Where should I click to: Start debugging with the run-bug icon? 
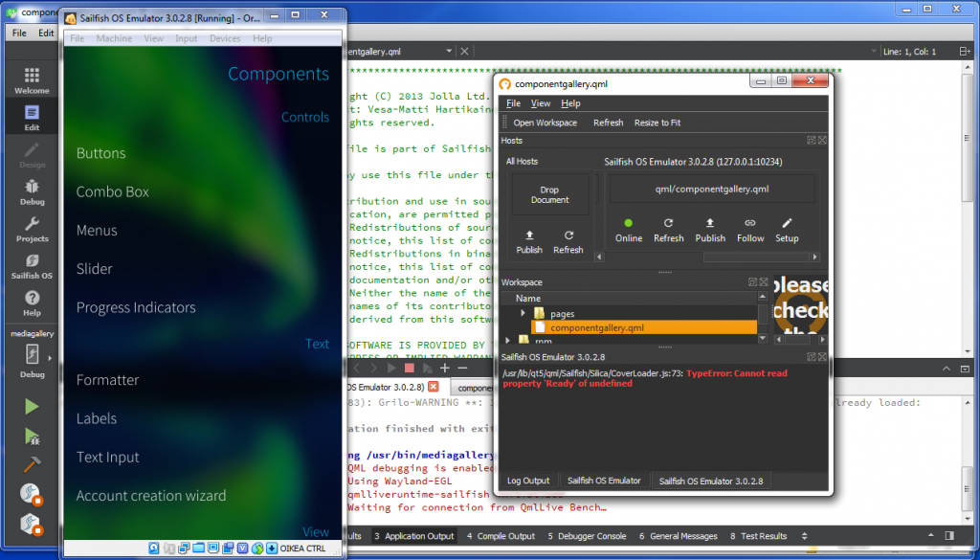(32, 437)
